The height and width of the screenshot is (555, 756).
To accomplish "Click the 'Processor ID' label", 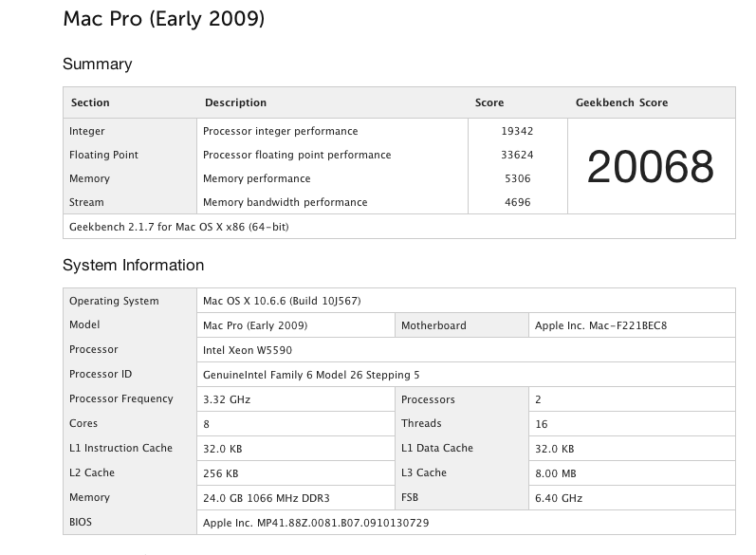I will [101, 374].
